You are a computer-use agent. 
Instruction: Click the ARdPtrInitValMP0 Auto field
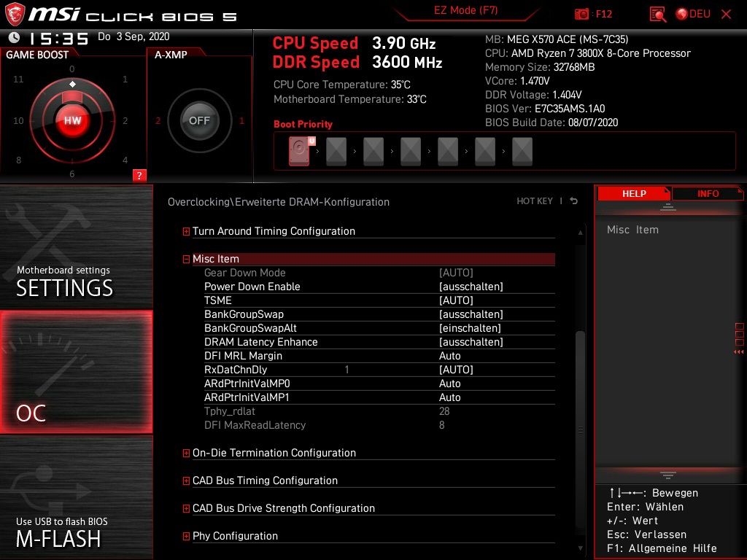[x=449, y=384]
